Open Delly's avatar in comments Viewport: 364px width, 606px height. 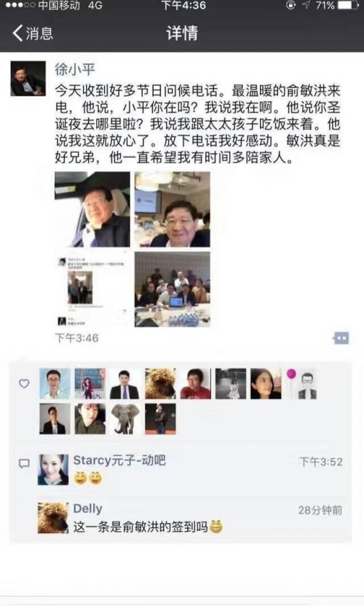click(x=53, y=518)
